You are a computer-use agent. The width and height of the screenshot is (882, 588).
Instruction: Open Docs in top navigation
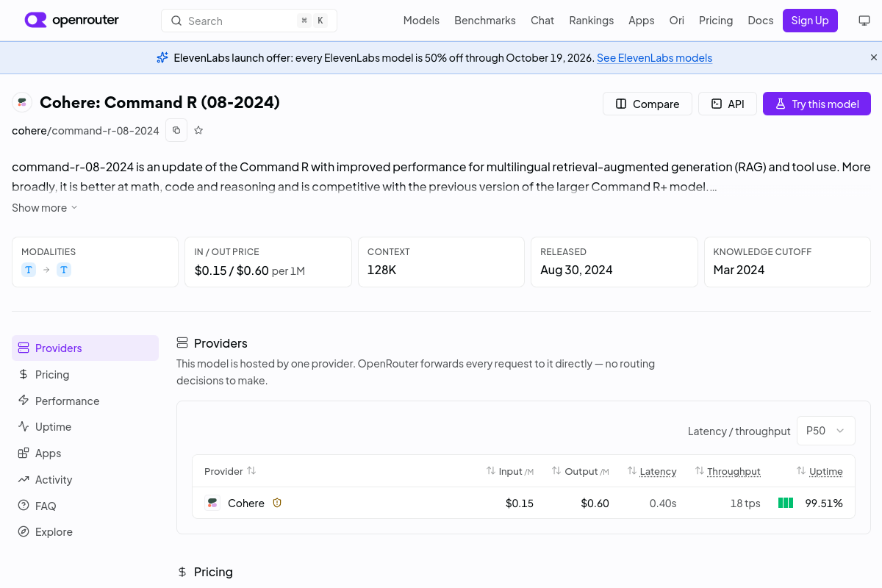pos(761,21)
